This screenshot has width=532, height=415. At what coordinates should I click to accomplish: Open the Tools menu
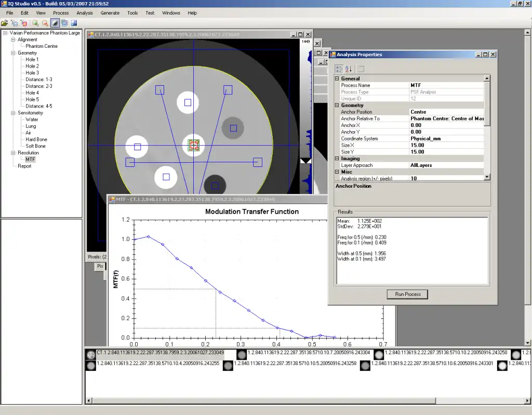[132, 13]
